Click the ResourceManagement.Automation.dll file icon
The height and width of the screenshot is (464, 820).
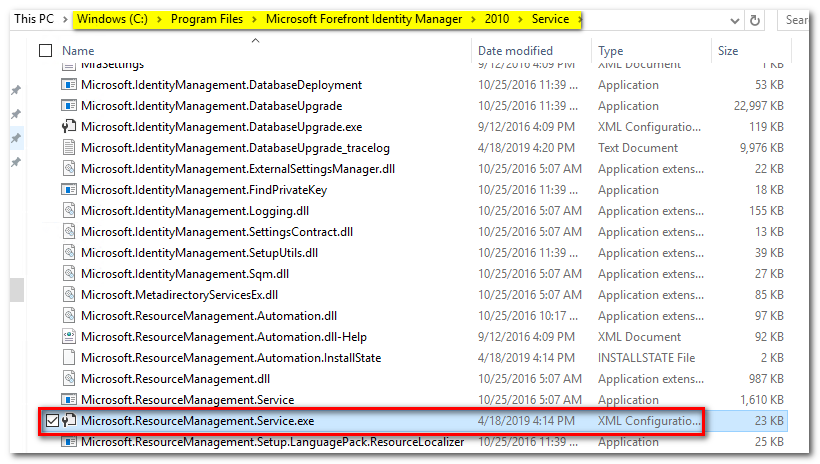click(x=69, y=315)
